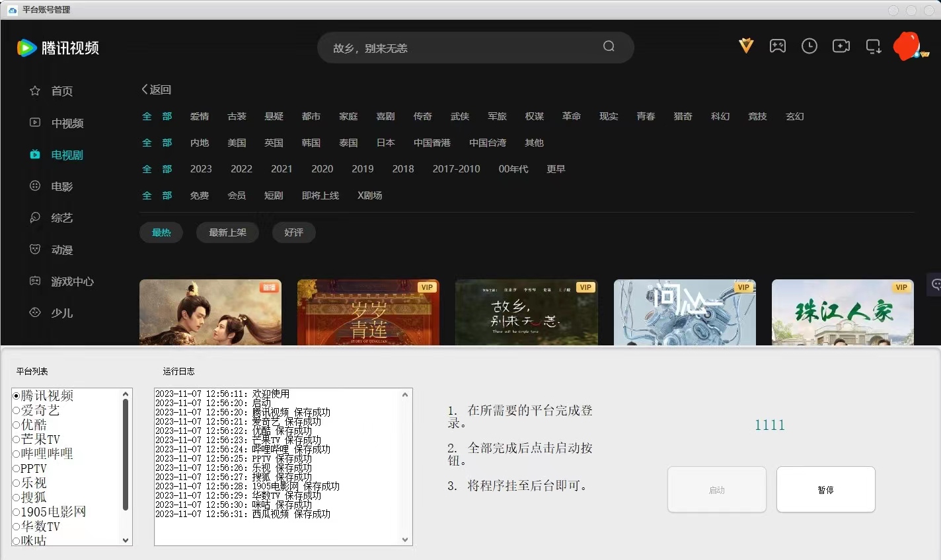Select 搜狐 platform radio button
This screenshot has height=560, width=941.
[17, 497]
